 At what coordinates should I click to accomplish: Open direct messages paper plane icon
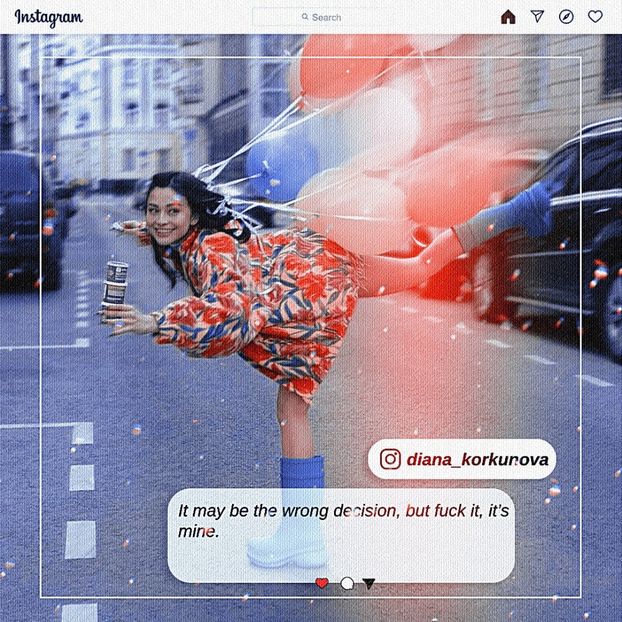(537, 17)
